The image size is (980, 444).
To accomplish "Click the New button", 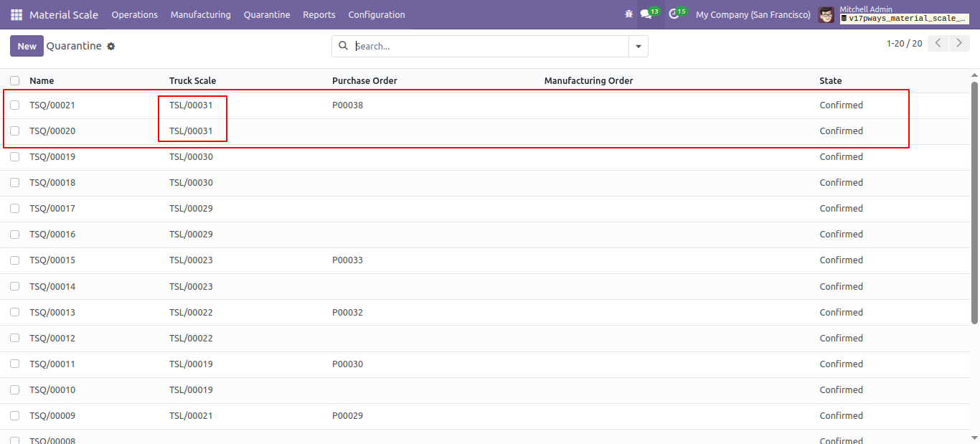I will [27, 46].
